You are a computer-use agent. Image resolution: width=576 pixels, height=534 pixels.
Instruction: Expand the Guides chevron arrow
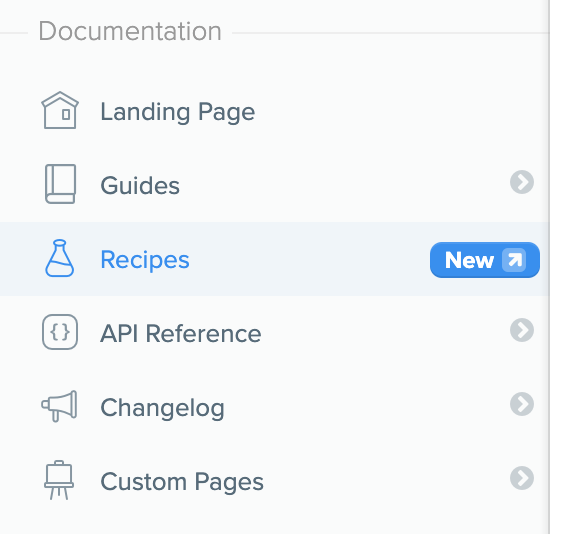pyautogui.click(x=522, y=182)
